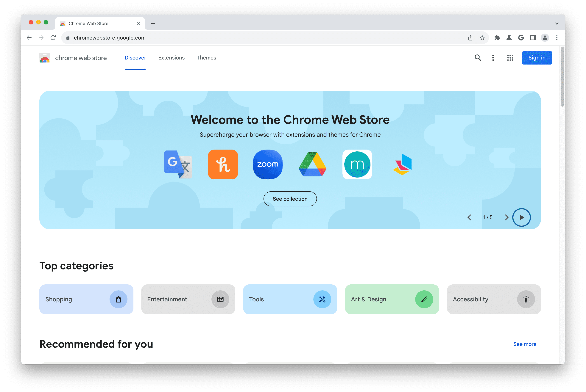Select the Extensions tab
The width and height of the screenshot is (586, 392).
click(x=171, y=57)
